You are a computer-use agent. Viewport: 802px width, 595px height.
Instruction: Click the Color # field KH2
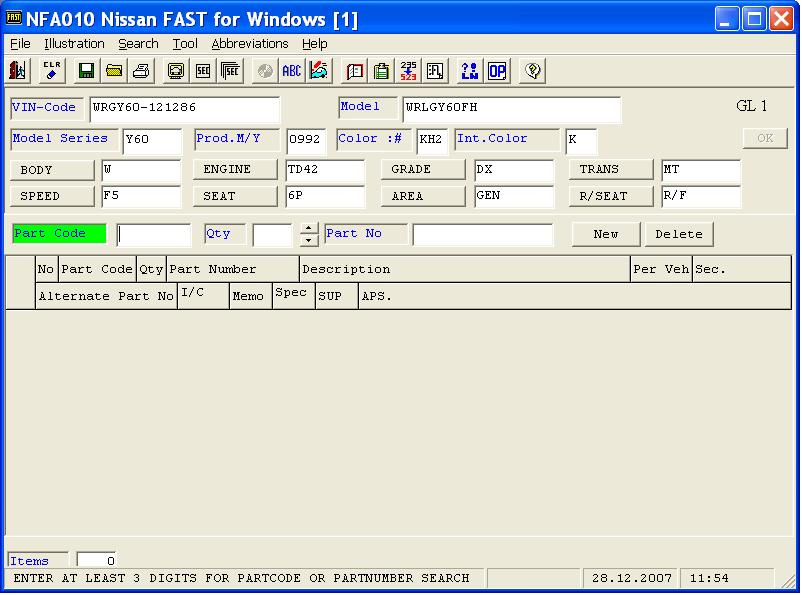pos(432,141)
